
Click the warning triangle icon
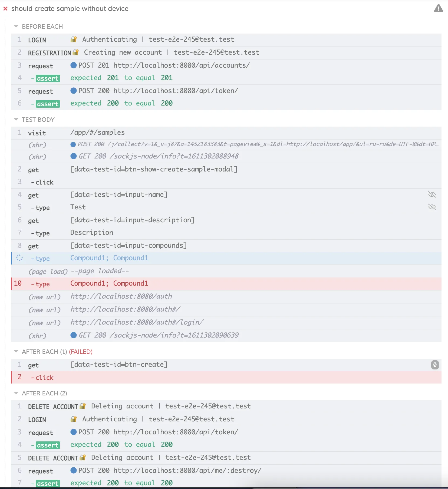pos(438,8)
